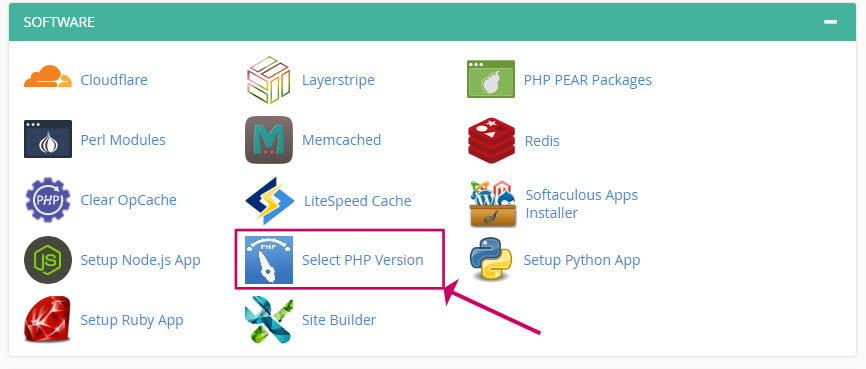
Task: Open the Cloudflare link
Action: point(114,80)
